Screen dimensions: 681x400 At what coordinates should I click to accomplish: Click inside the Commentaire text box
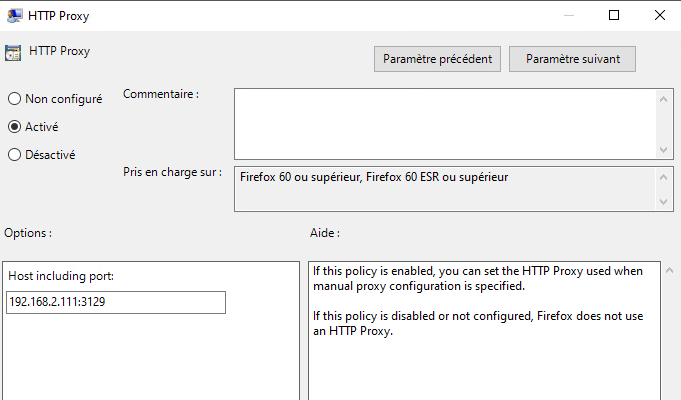[444, 124]
